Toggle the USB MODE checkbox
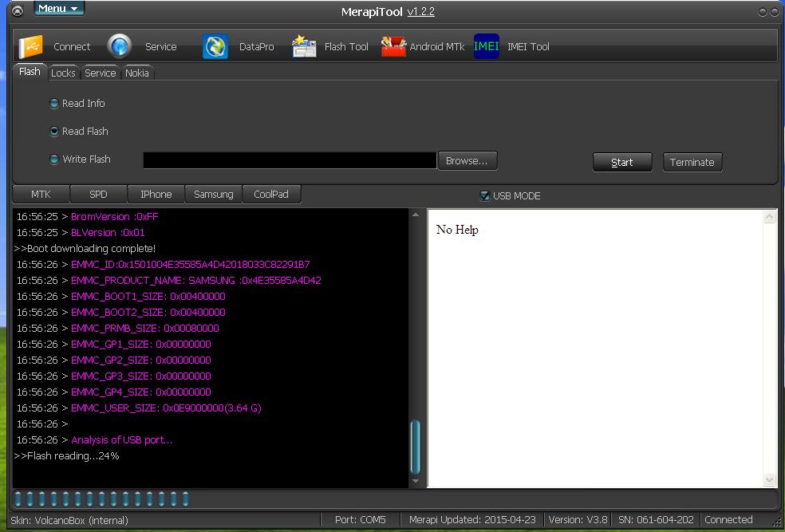The width and height of the screenshot is (785, 532). tap(484, 195)
